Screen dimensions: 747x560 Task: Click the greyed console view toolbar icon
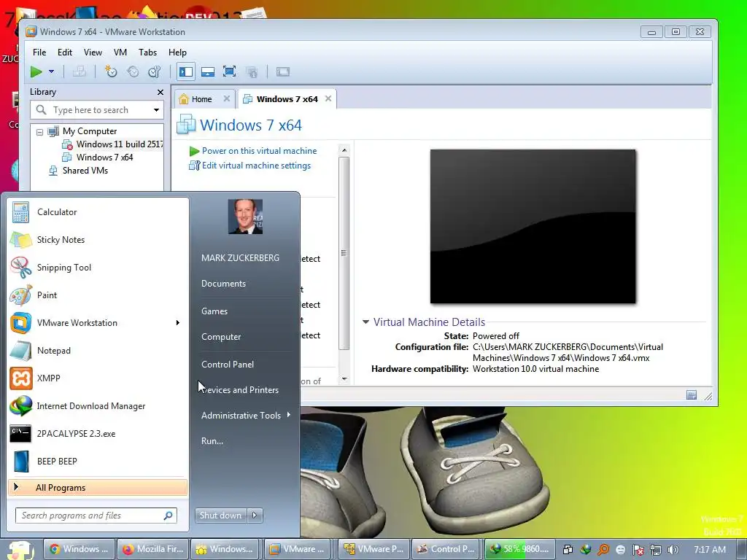pos(283,72)
